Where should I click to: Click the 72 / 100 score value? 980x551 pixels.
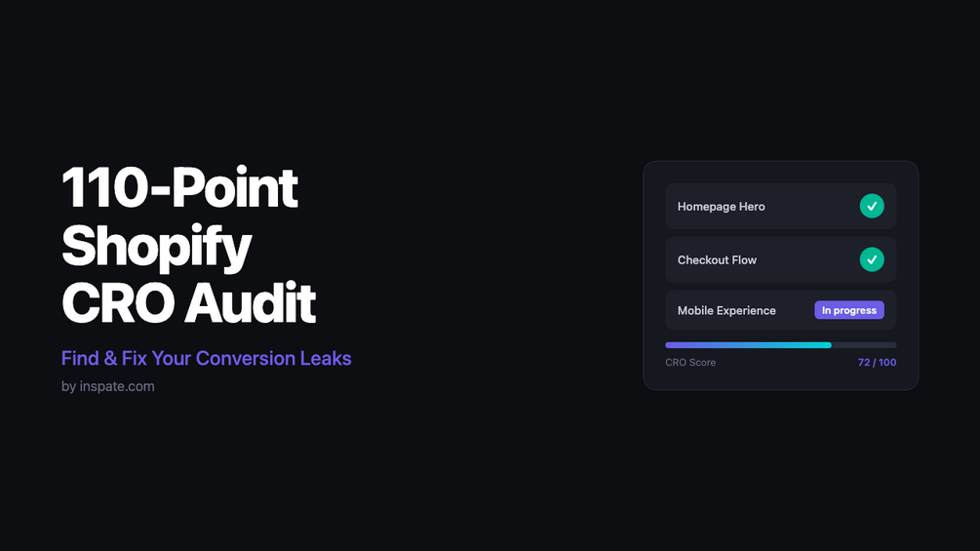click(x=877, y=363)
